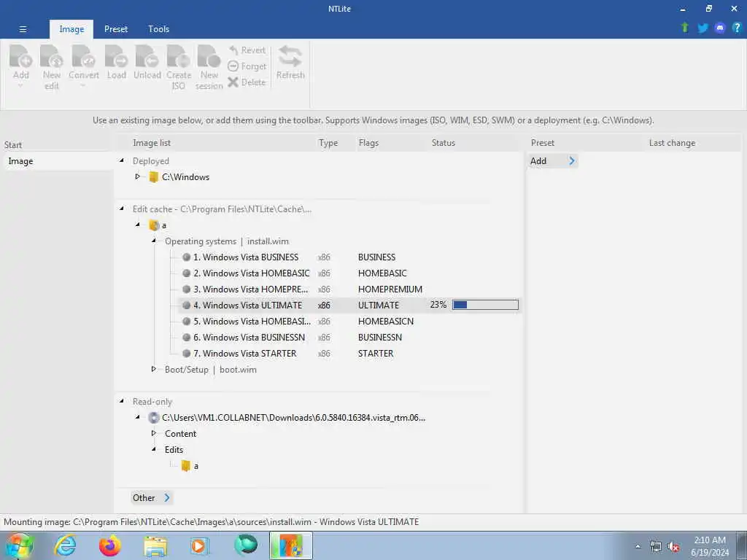Click the New session toolbar icon

pyautogui.click(x=209, y=56)
